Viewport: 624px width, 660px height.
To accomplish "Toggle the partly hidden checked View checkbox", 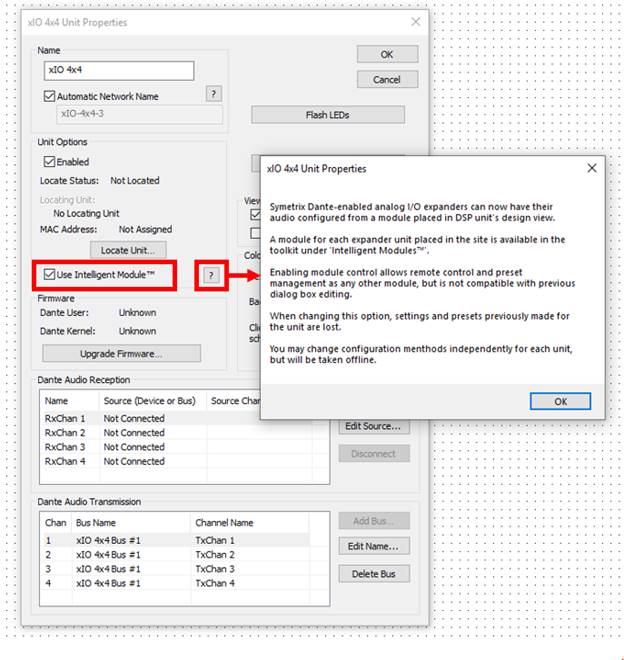I will click(255, 214).
